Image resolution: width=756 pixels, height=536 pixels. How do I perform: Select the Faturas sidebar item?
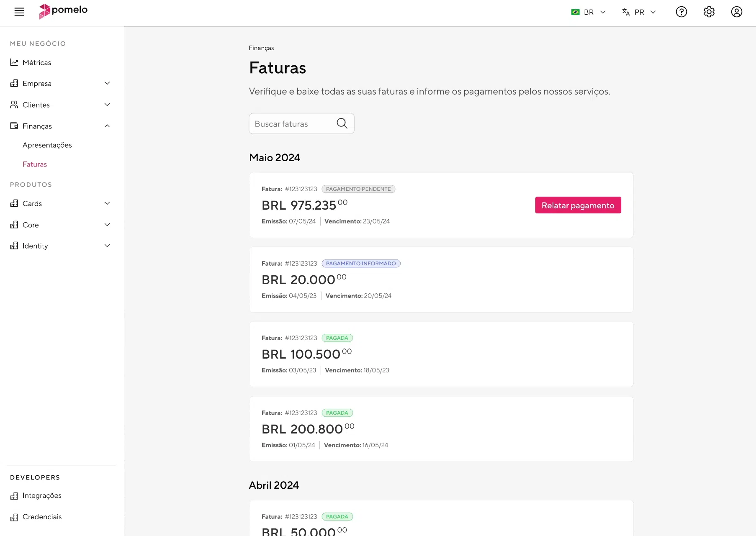pos(35,164)
